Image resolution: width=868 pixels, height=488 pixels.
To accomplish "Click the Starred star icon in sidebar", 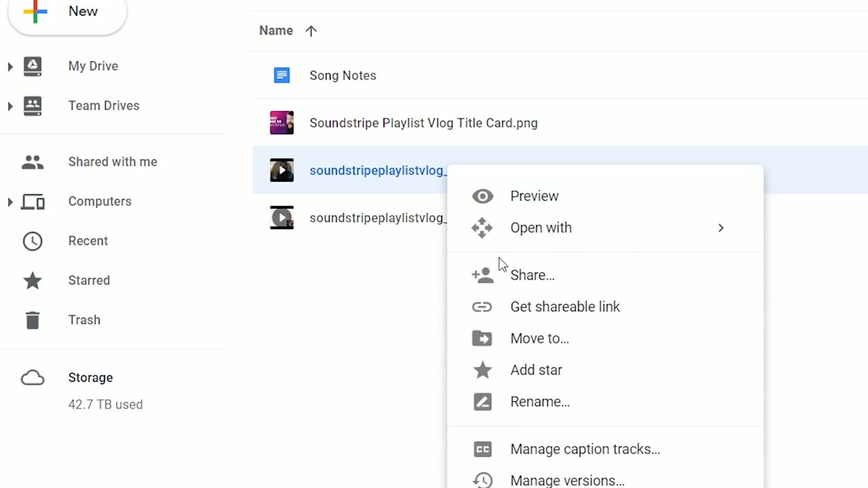I will (x=33, y=280).
